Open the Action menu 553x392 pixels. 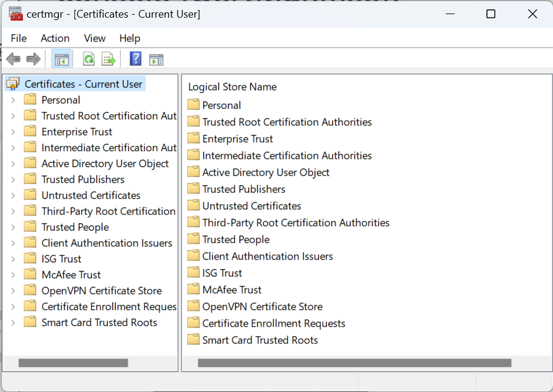pyautogui.click(x=55, y=38)
